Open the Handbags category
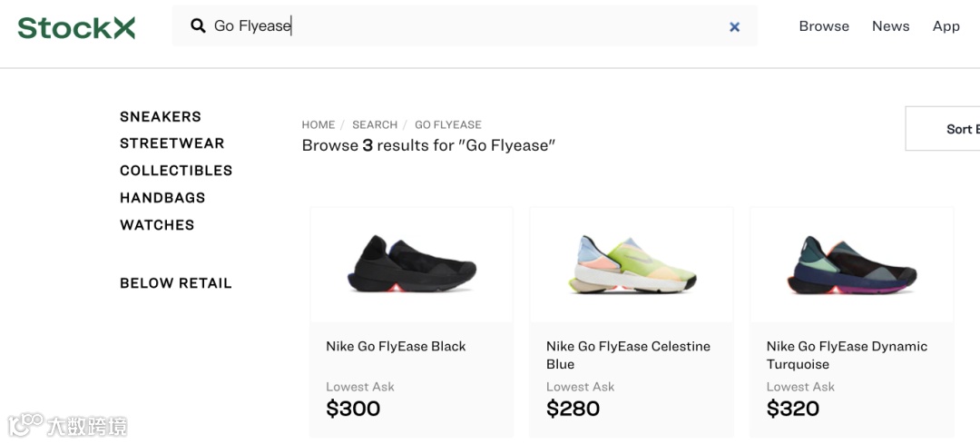The image size is (980, 444). (x=162, y=198)
